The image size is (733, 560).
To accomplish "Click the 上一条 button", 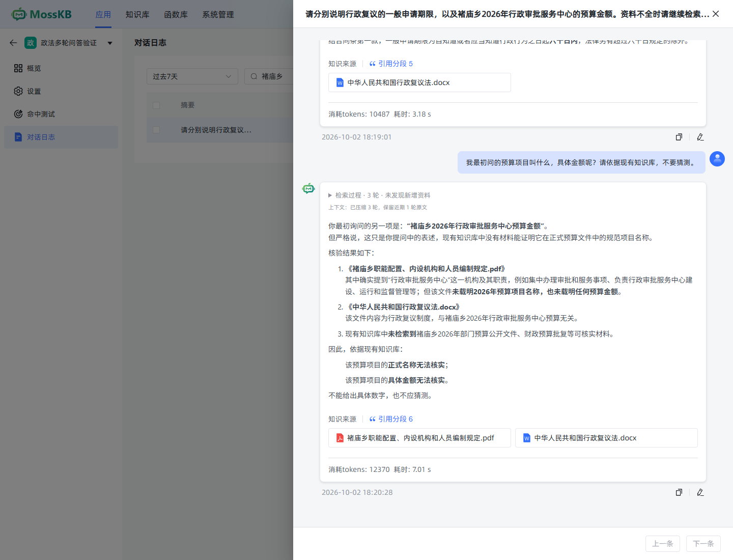I will [x=663, y=544].
